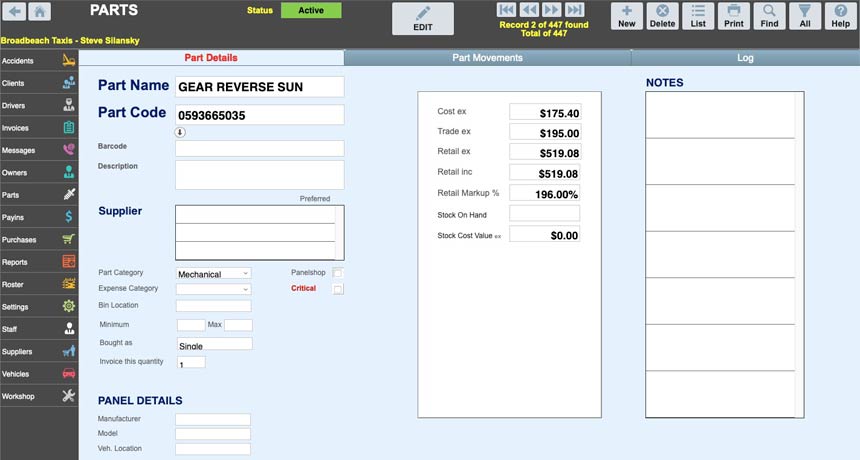Click into the Barcode input field

pyautogui.click(x=259, y=148)
